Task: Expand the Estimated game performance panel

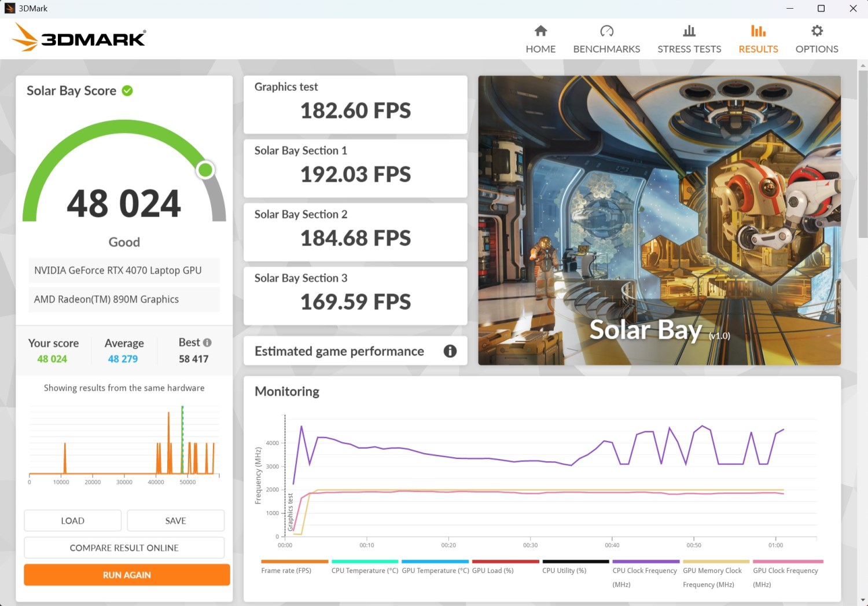Action: (x=355, y=351)
